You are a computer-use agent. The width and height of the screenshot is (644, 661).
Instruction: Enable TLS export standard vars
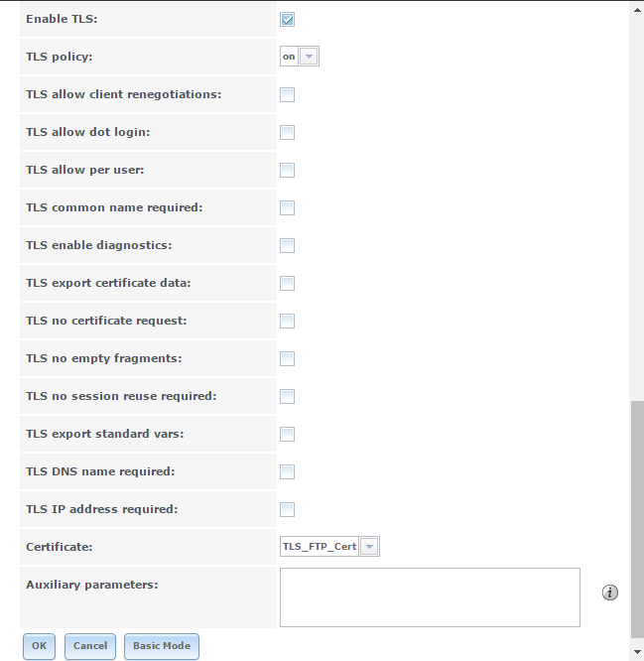(287, 434)
